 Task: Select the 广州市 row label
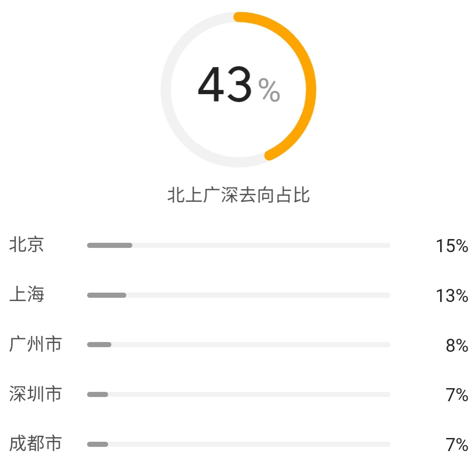(x=35, y=344)
